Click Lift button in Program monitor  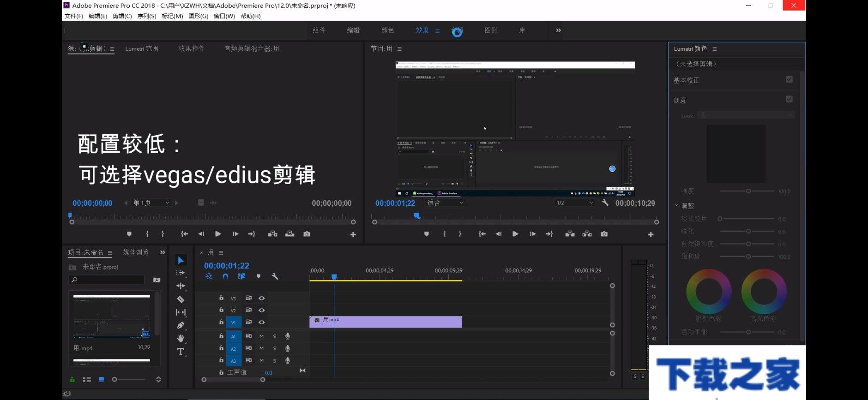tap(570, 234)
